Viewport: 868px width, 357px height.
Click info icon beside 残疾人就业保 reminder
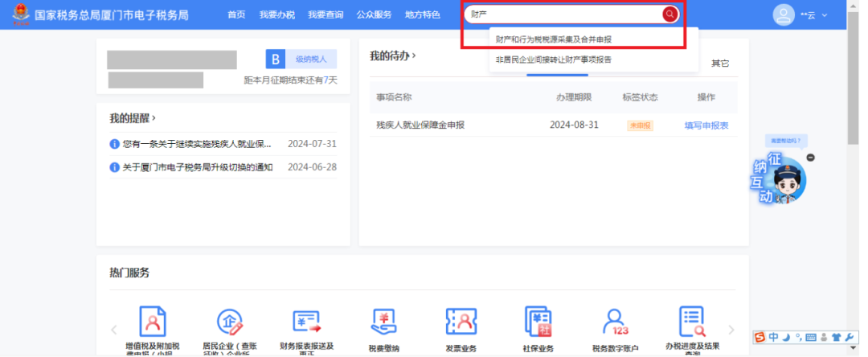[x=115, y=144]
